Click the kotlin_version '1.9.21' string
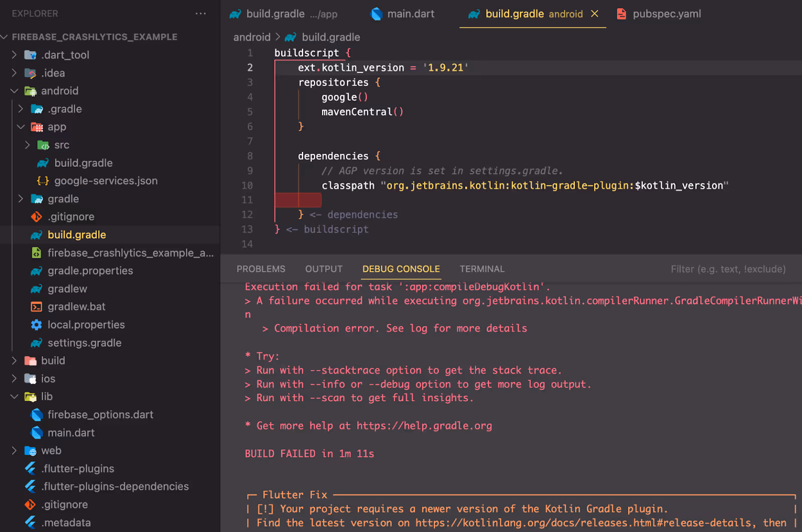This screenshot has height=532, width=802. [446, 68]
